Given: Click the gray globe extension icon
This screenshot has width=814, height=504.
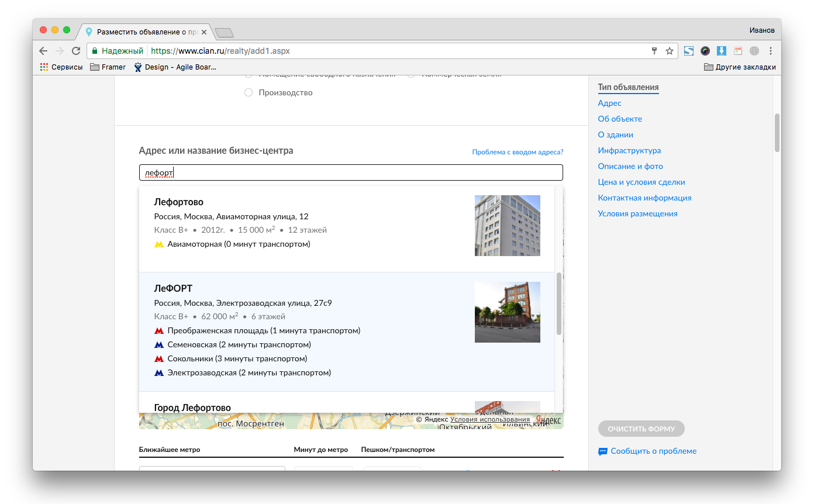Looking at the screenshot, I should [x=754, y=51].
